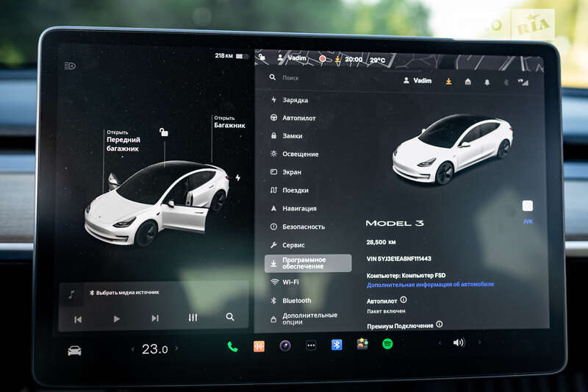
Task: Open the Vadim driver profile in settings header
Action: (x=417, y=81)
